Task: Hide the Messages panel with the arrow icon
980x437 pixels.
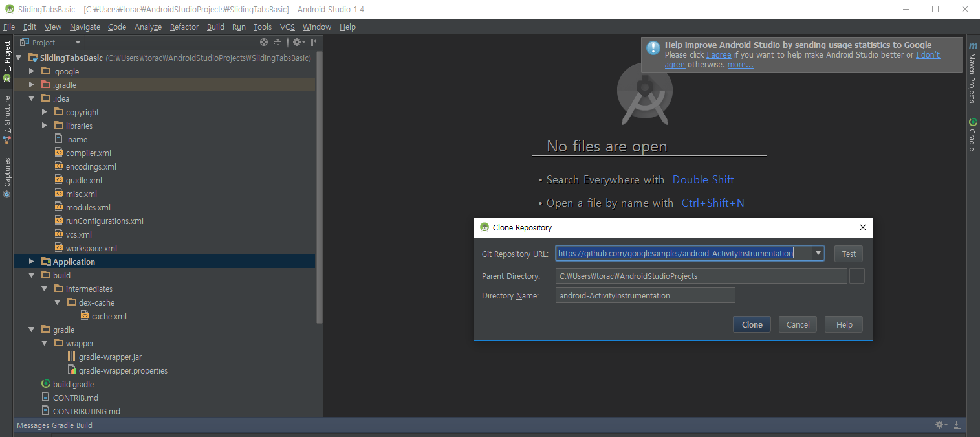Action: [957, 425]
